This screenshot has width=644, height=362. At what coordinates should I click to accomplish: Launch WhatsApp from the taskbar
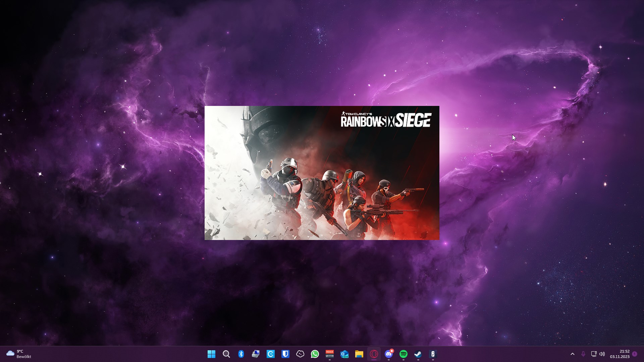click(x=315, y=354)
